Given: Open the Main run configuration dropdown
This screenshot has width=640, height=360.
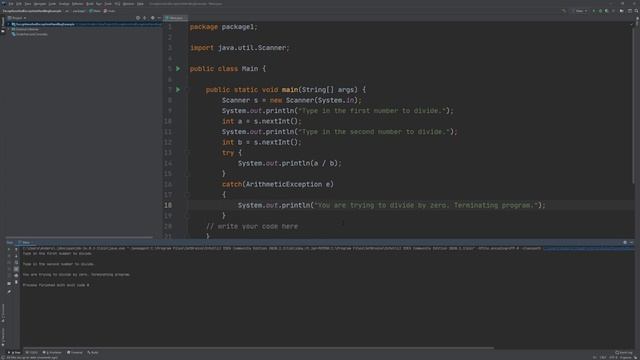Looking at the screenshot, I should 581,11.
